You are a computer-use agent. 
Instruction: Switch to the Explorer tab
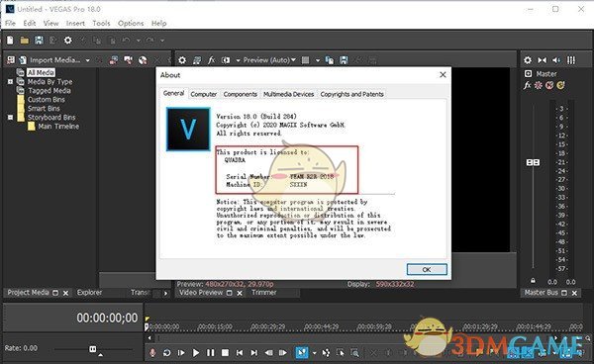[89, 292]
